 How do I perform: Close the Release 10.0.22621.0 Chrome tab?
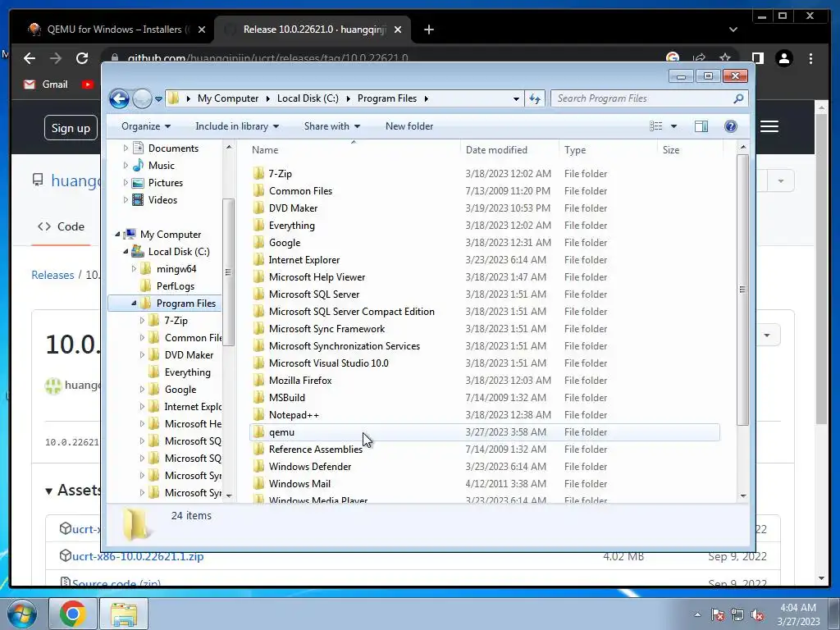click(398, 30)
